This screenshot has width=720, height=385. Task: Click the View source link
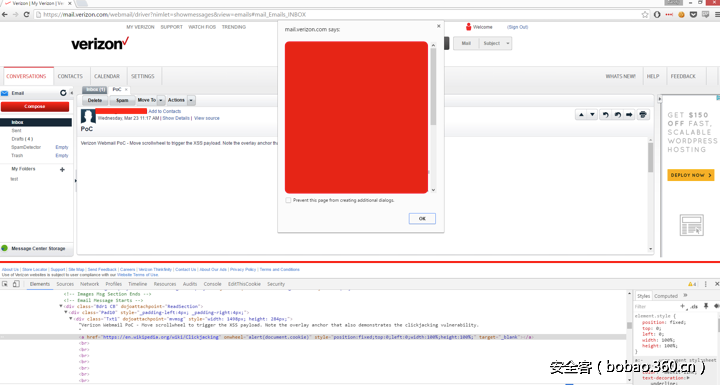pos(207,118)
